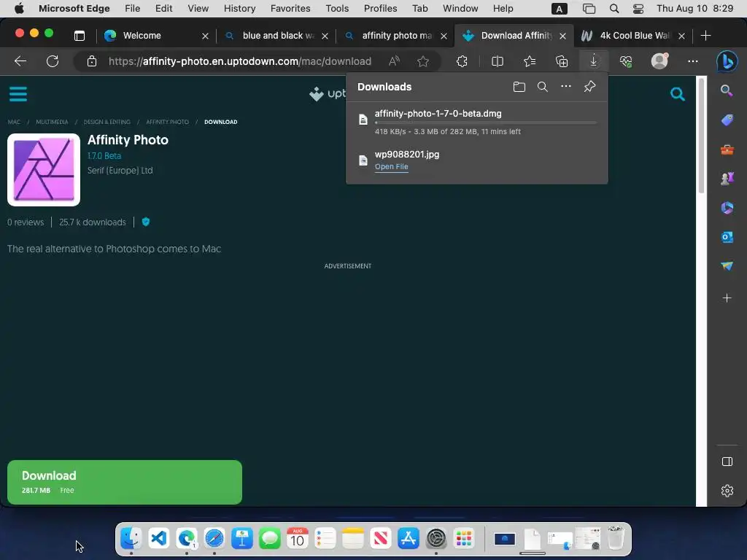Viewport: 747px width, 560px height.
Task: Open Settings and more ellipsis menu
Action: (693, 61)
